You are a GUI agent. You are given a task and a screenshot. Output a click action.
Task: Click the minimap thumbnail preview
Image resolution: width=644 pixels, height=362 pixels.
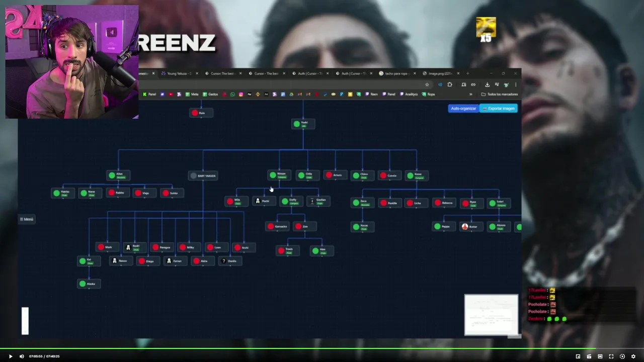491,315
